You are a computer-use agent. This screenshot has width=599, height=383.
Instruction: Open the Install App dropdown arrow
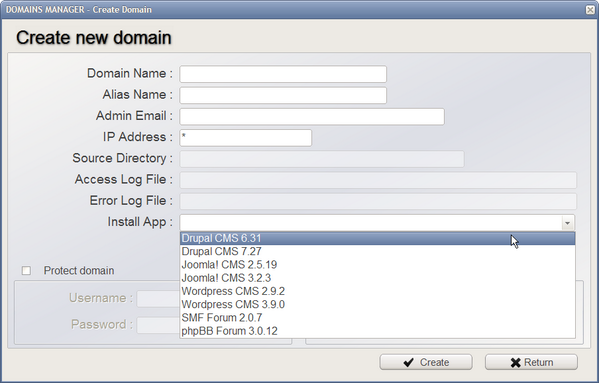[x=567, y=223]
